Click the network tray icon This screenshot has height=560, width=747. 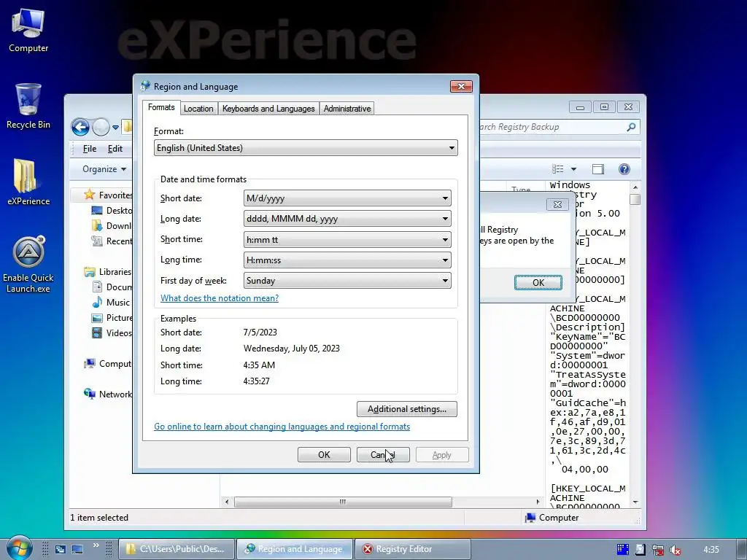tap(658, 550)
